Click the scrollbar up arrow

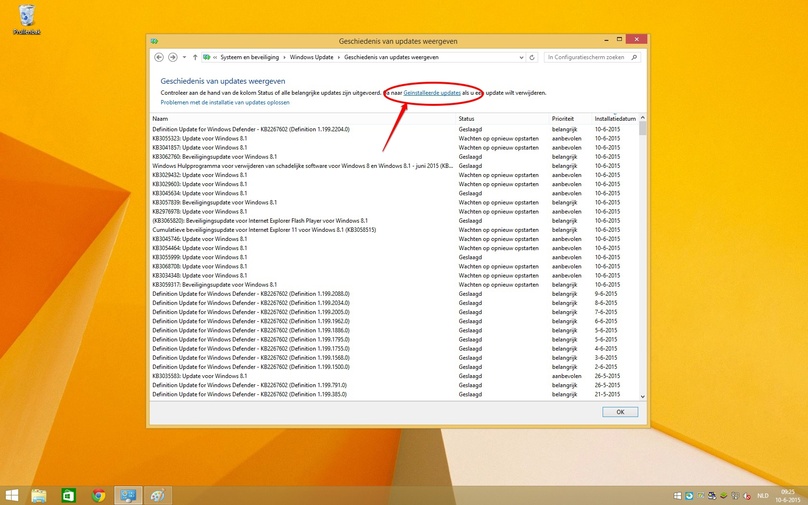click(x=642, y=118)
